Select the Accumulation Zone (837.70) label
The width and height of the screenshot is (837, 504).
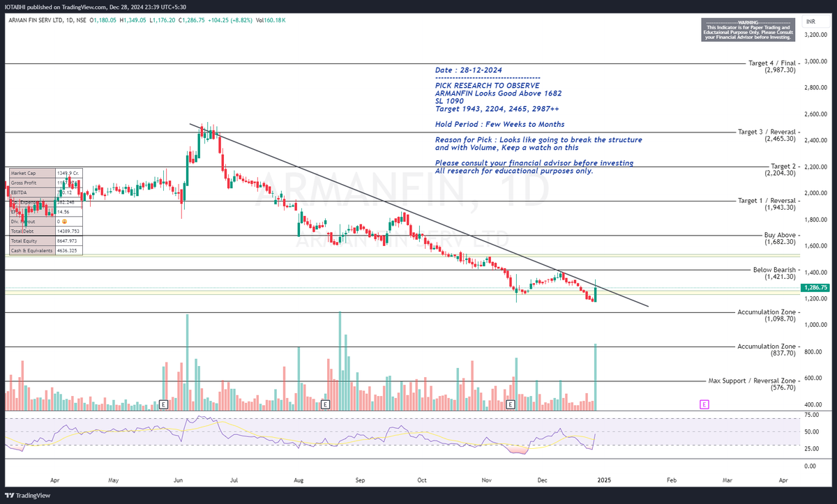click(768, 350)
